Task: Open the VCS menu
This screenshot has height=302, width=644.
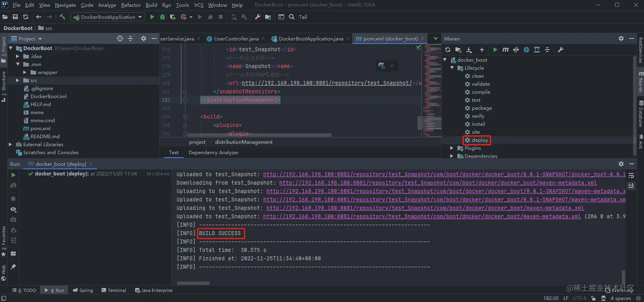Action: [x=198, y=5]
